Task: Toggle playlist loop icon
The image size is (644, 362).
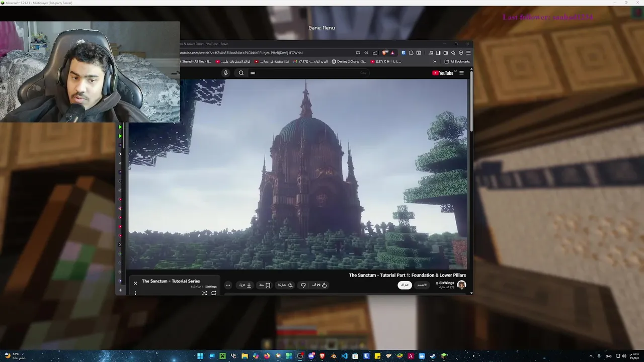Action: [214, 293]
